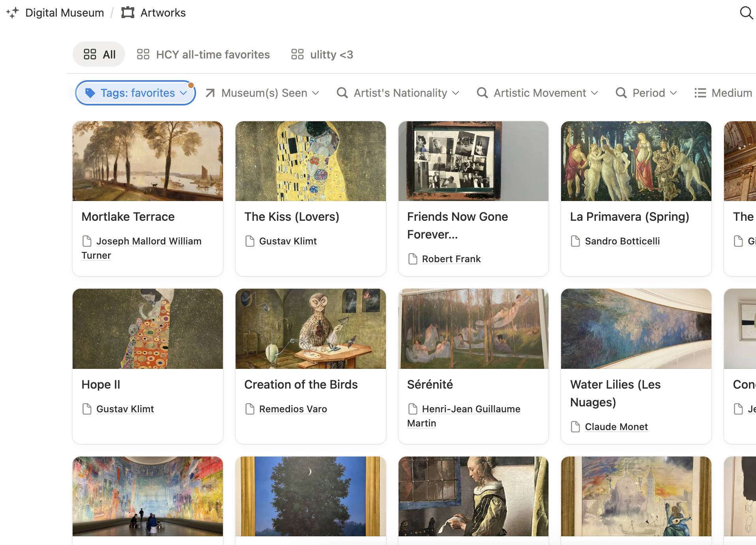Open the colorful mural hall thumbnail
This screenshot has width=756, height=545.
148,496
